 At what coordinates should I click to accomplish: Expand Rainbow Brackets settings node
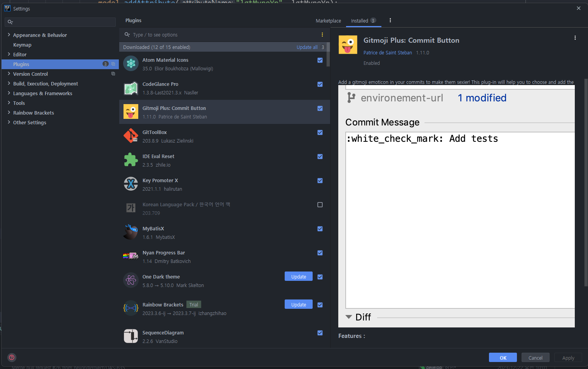9,113
